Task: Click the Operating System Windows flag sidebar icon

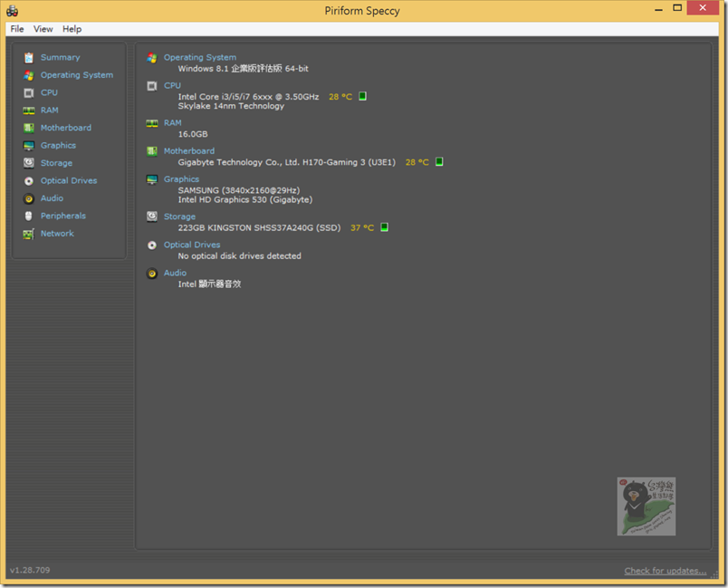Action: coord(29,75)
